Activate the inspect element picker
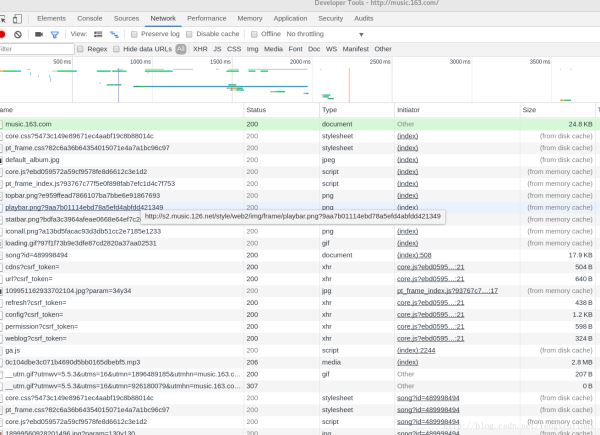 tap(2, 19)
